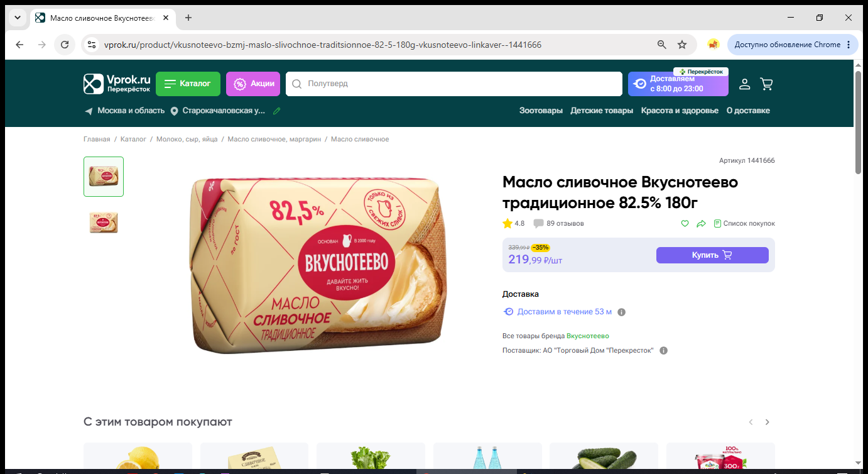This screenshot has height=474, width=868.
Task: Open the Детские товары section
Action: [x=602, y=111]
